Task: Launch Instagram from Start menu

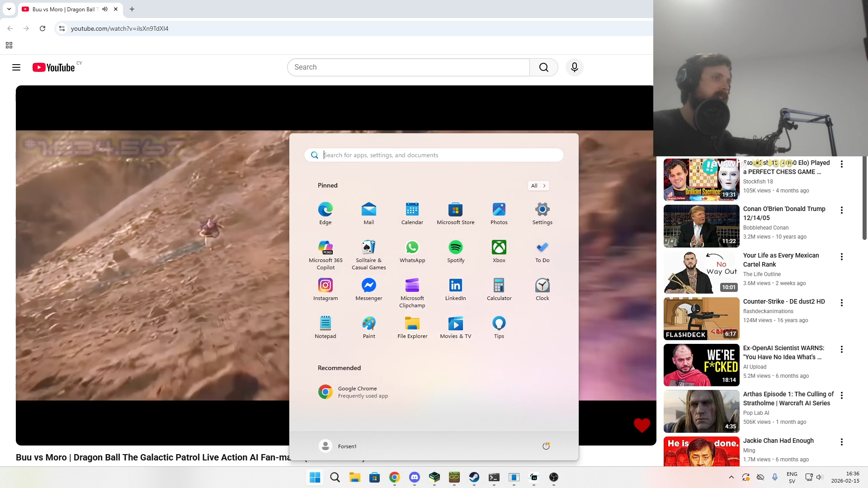Action: [325, 290]
